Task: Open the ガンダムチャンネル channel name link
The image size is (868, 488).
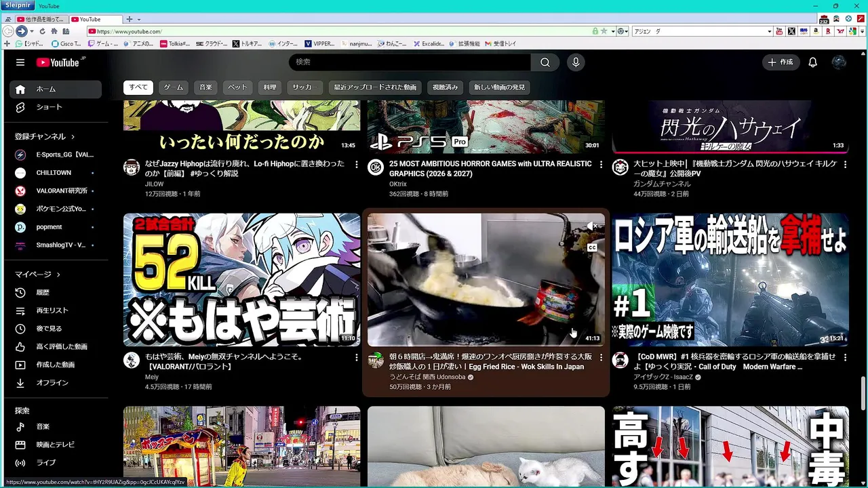Action: point(662,184)
